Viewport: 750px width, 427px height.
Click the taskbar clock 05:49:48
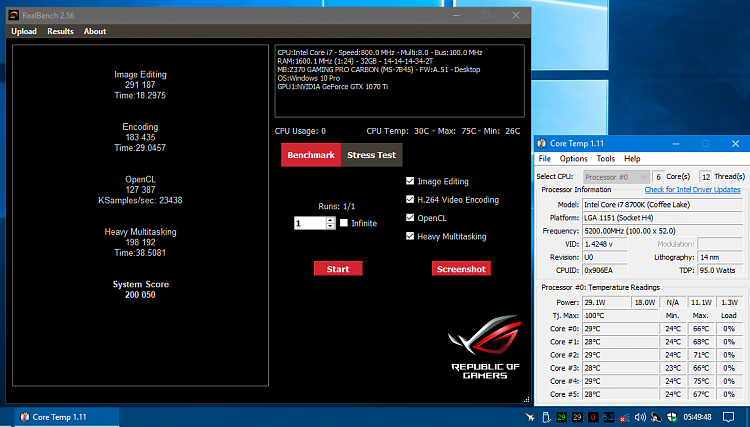[697, 417]
